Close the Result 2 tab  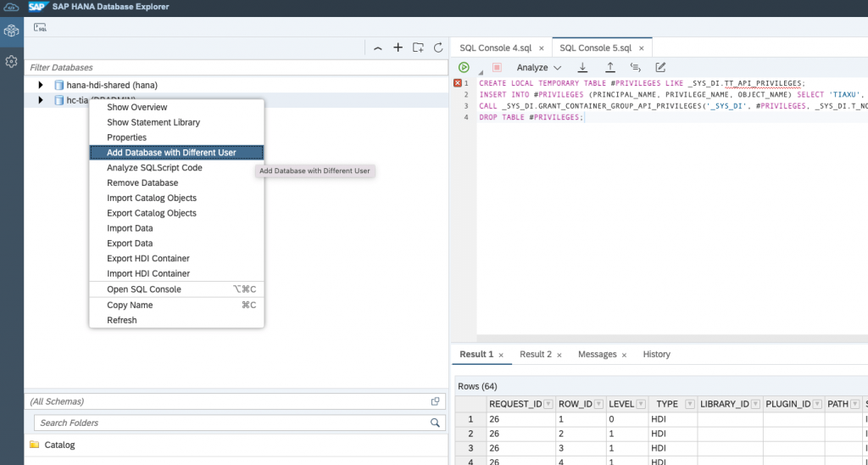point(559,355)
